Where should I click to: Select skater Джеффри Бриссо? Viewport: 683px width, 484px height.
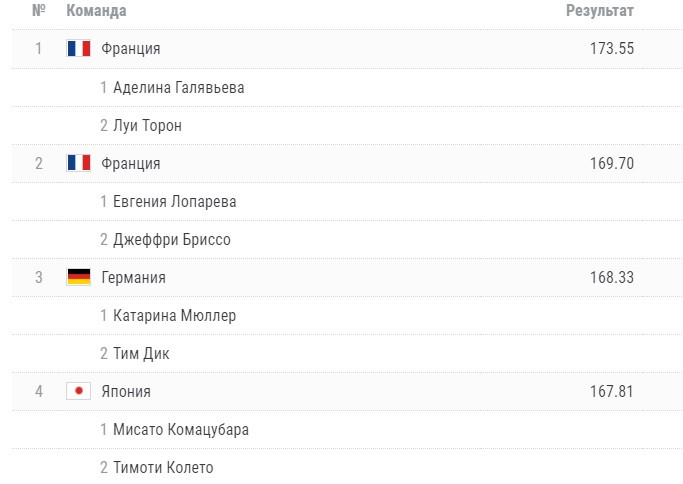[172, 239]
